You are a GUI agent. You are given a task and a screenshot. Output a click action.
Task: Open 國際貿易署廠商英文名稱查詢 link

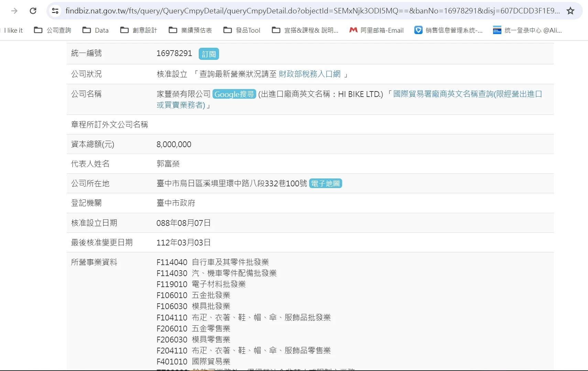[x=467, y=94]
